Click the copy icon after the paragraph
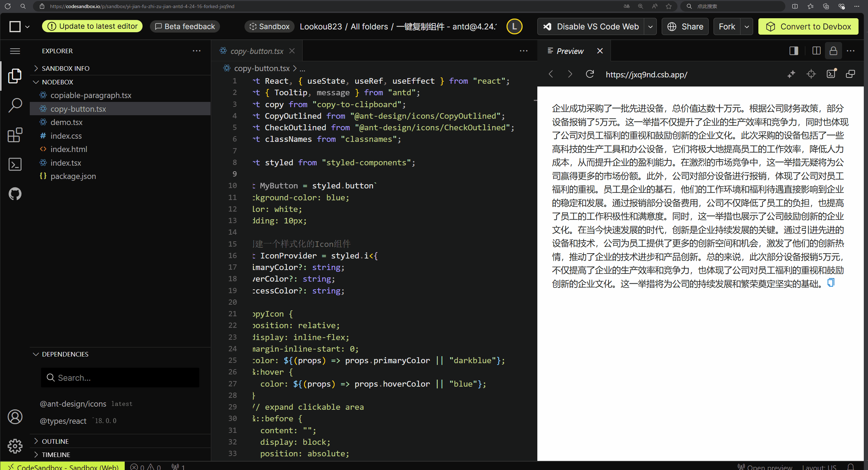 [x=831, y=283]
